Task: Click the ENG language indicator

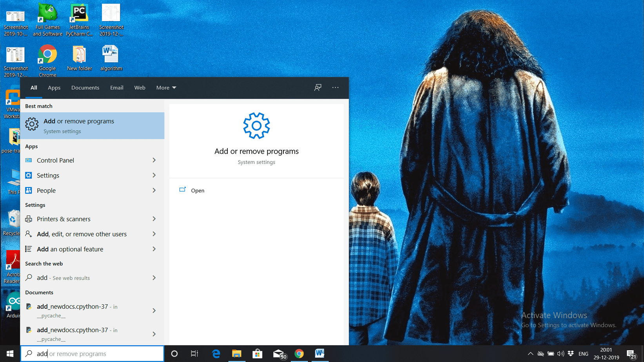Action: point(583,354)
